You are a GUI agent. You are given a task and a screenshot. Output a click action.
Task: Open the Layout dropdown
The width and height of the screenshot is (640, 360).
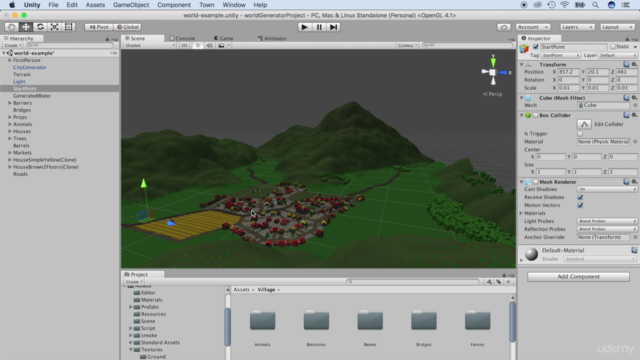click(x=617, y=27)
